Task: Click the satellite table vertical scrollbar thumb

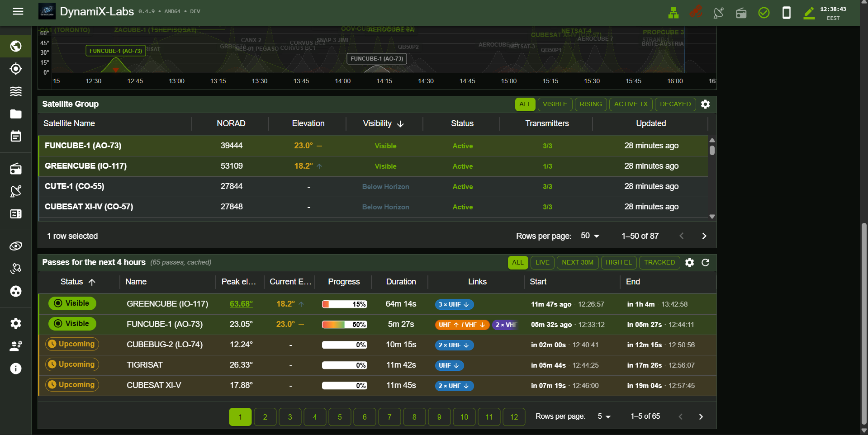Action: [x=712, y=150]
